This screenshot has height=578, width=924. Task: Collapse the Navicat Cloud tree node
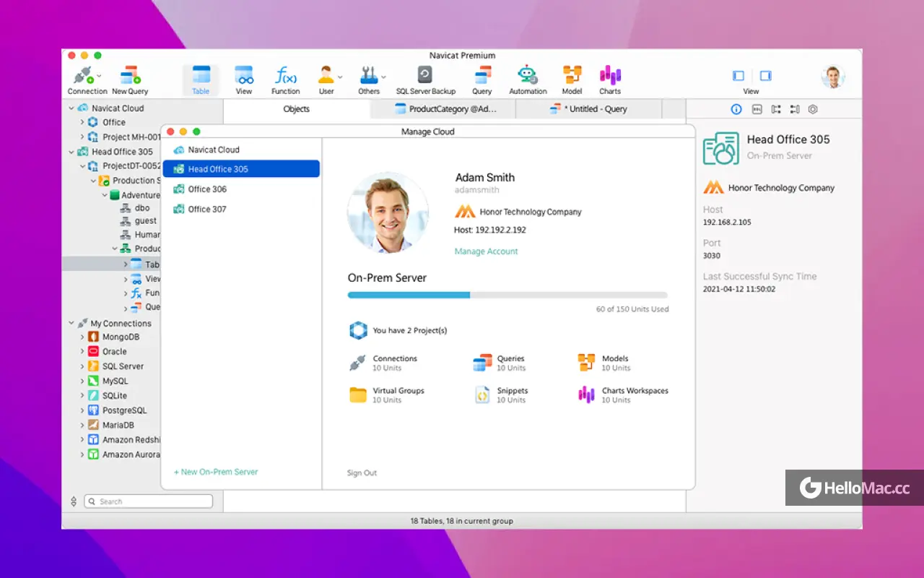pos(71,108)
